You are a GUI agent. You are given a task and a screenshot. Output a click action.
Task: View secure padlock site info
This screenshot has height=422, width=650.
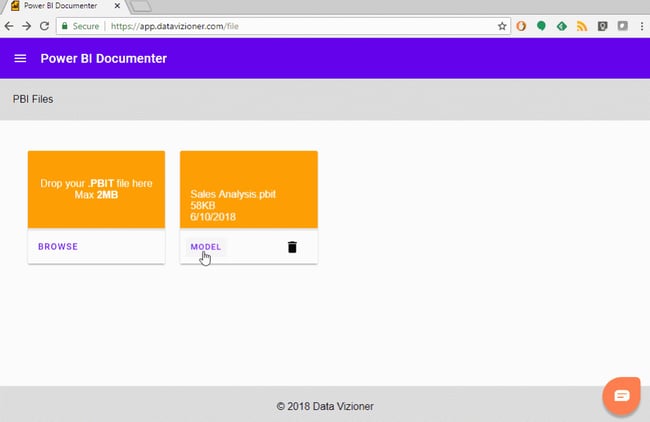coord(64,26)
